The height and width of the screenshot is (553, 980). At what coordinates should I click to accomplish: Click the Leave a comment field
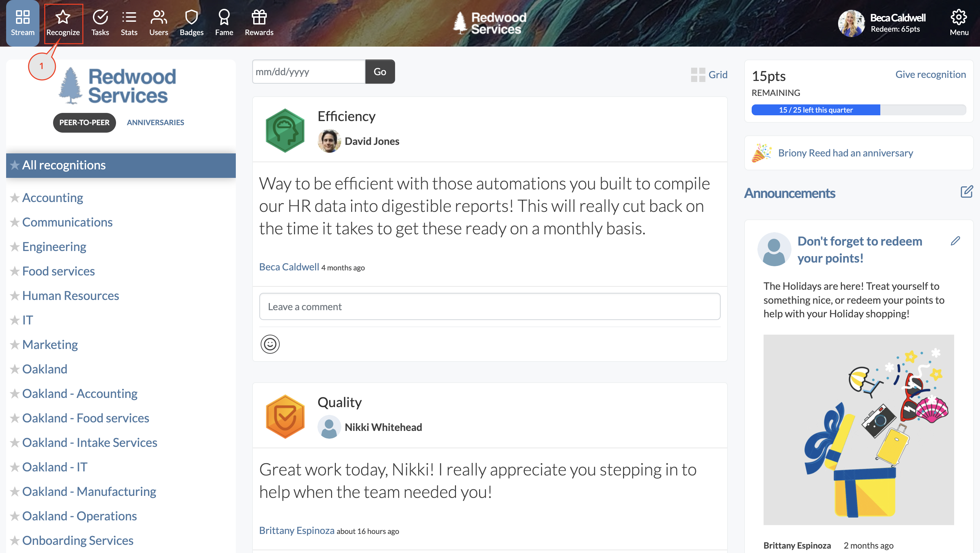490,306
